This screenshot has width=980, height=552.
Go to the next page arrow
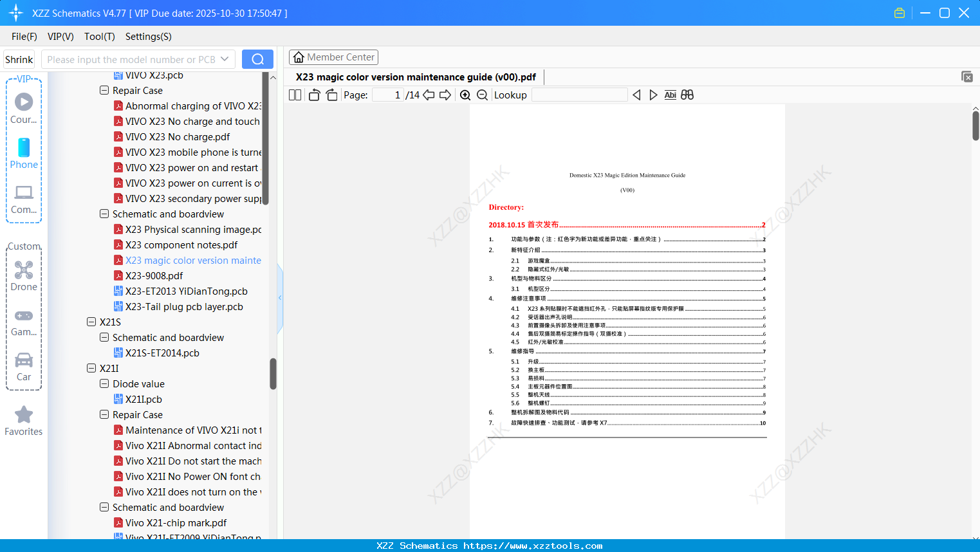click(x=445, y=95)
